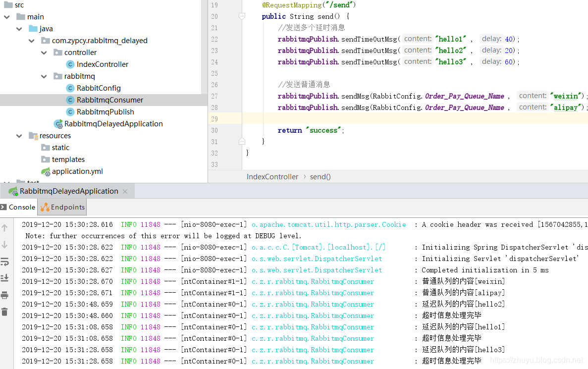Select RabbitmqPublish class in project tree

point(105,112)
